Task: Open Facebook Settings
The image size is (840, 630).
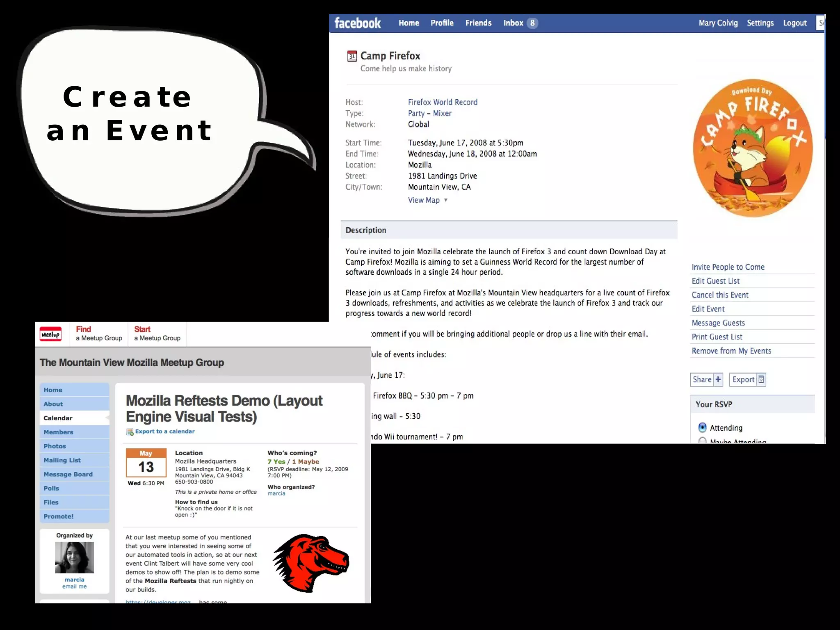Action: pos(760,23)
